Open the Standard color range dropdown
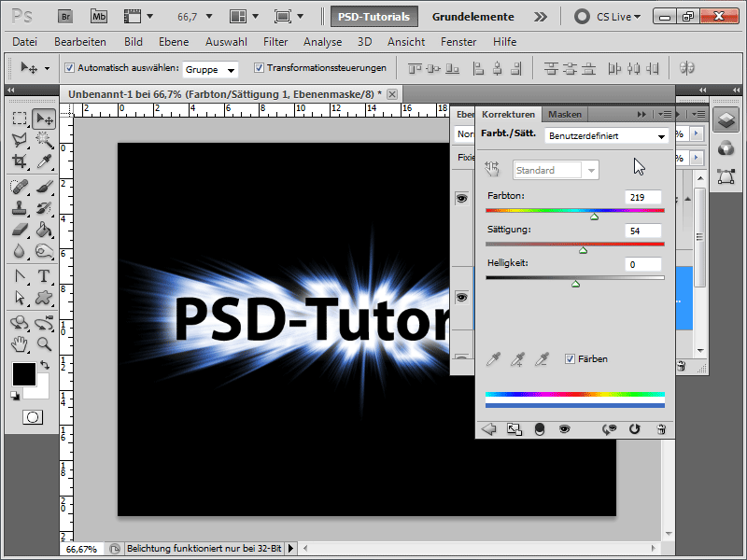Viewport: 747px width, 560px height. click(x=556, y=170)
